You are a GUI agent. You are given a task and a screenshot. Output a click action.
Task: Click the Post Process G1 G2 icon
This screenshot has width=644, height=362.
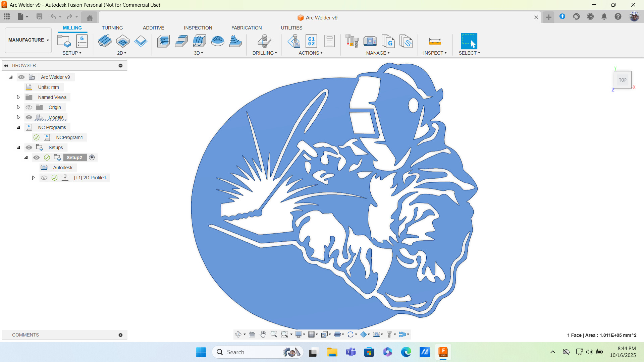point(311,41)
